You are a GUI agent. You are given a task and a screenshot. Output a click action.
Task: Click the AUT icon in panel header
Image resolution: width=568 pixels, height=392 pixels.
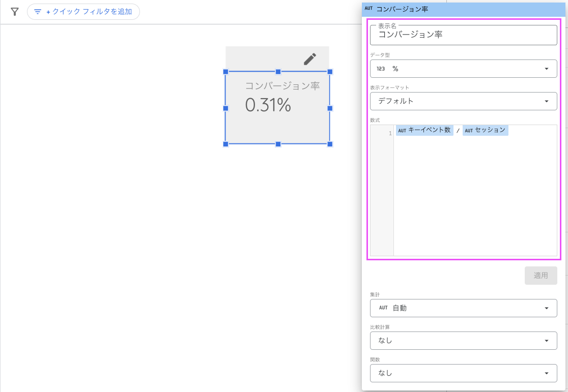(369, 8)
